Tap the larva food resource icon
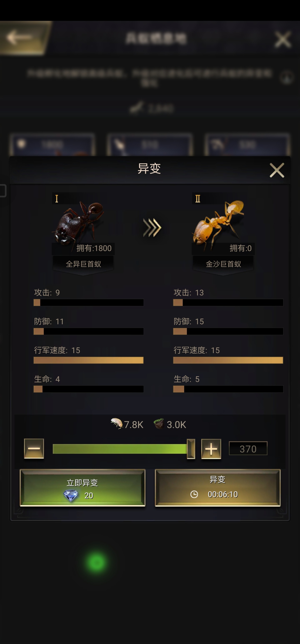This screenshot has height=644, width=300. pos(117,424)
